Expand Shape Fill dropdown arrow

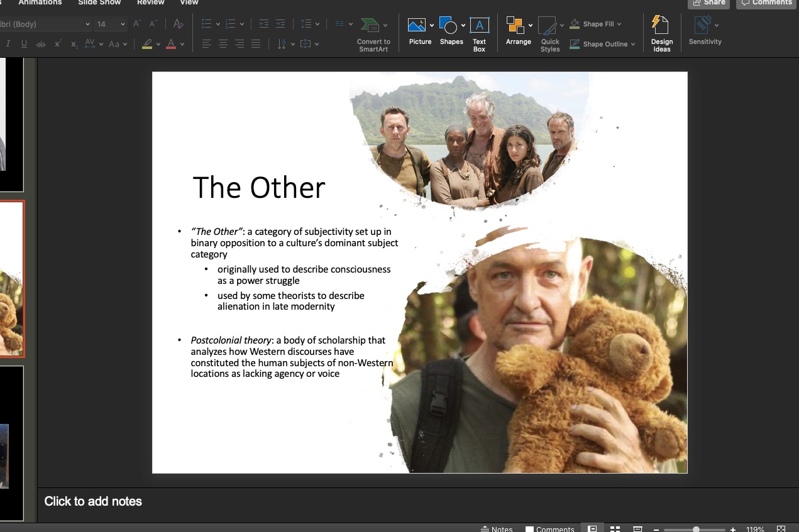tap(619, 24)
